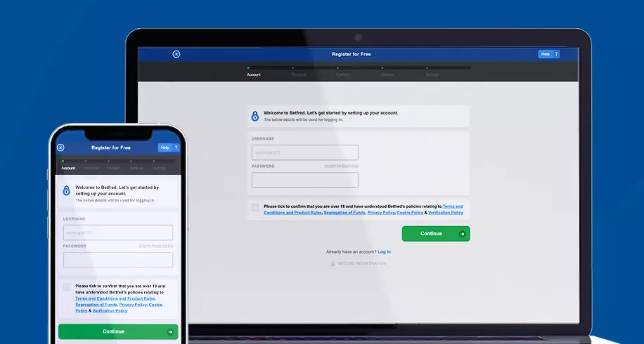Click the close X icon on the phone screen

(x=60, y=147)
